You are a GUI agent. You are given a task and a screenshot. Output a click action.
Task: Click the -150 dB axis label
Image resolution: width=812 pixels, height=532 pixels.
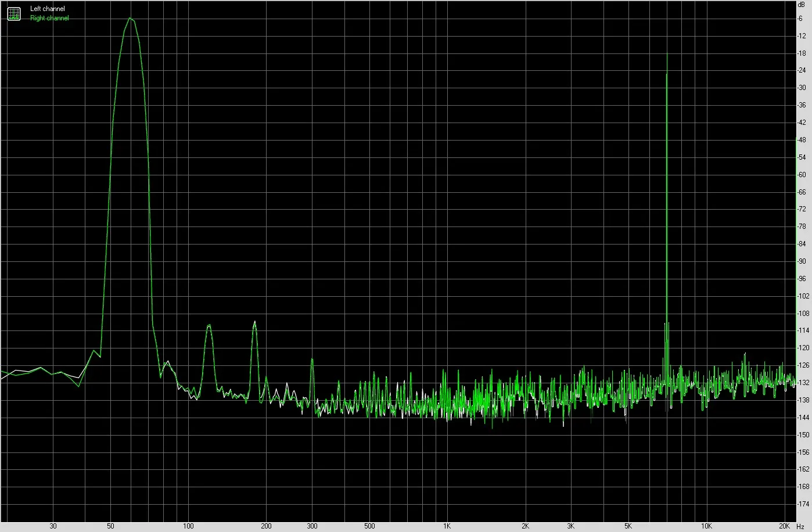[x=803, y=435]
